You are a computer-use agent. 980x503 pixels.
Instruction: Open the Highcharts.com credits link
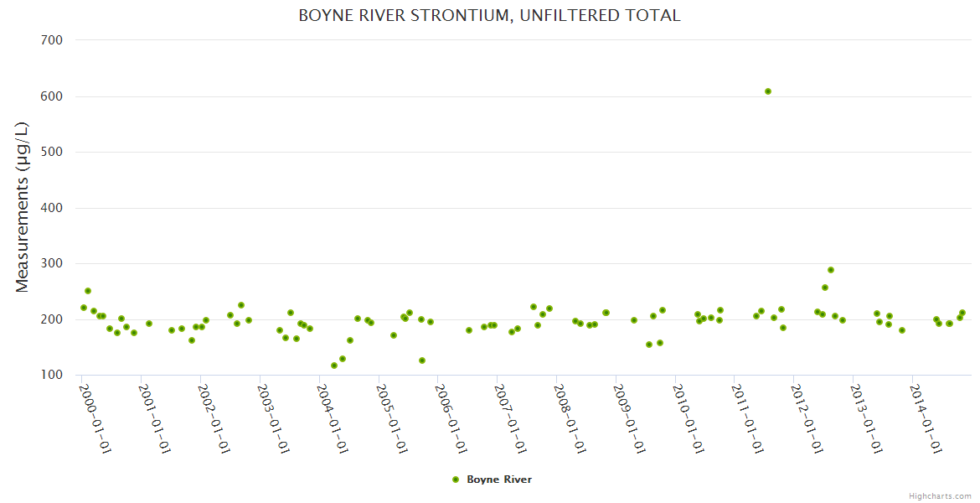940,496
